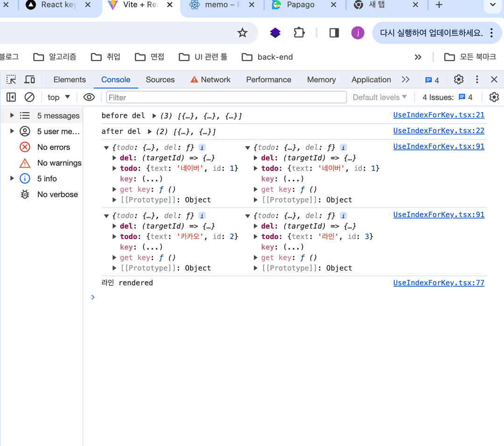Expand the 5 user messages group
The height and width of the screenshot is (446, 504).
point(12,131)
